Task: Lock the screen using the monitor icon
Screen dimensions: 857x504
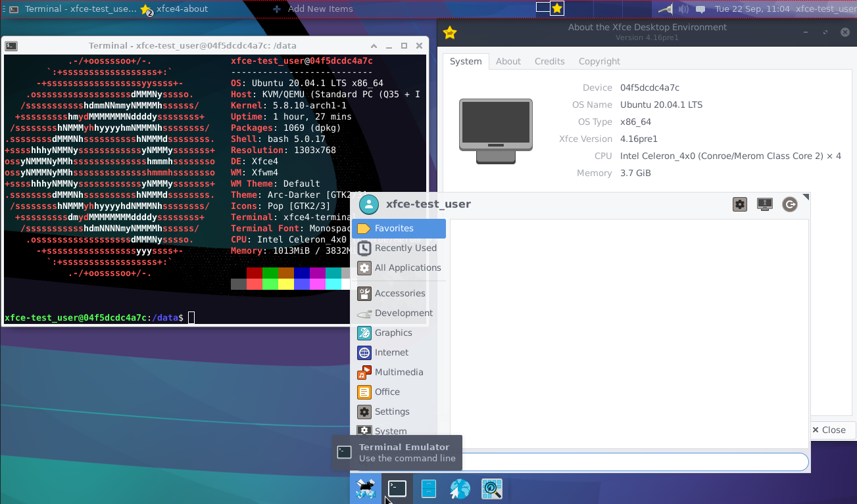Action: [764, 204]
